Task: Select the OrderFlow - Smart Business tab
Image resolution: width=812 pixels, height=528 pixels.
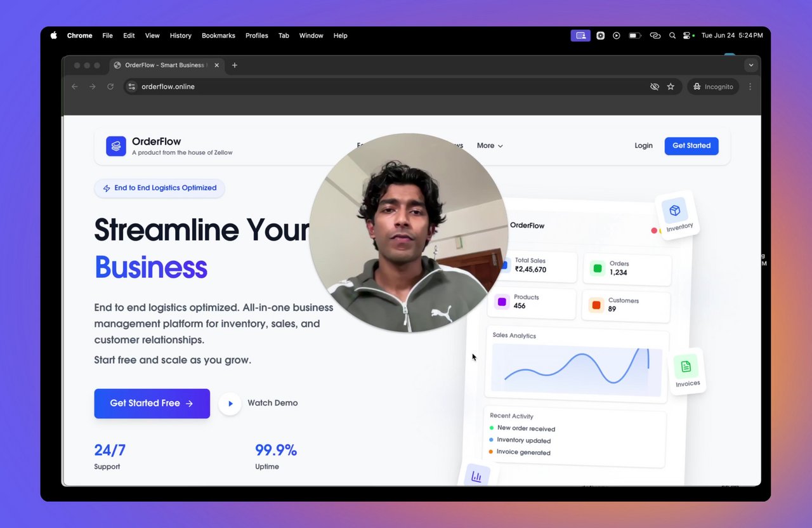Action: (166, 65)
